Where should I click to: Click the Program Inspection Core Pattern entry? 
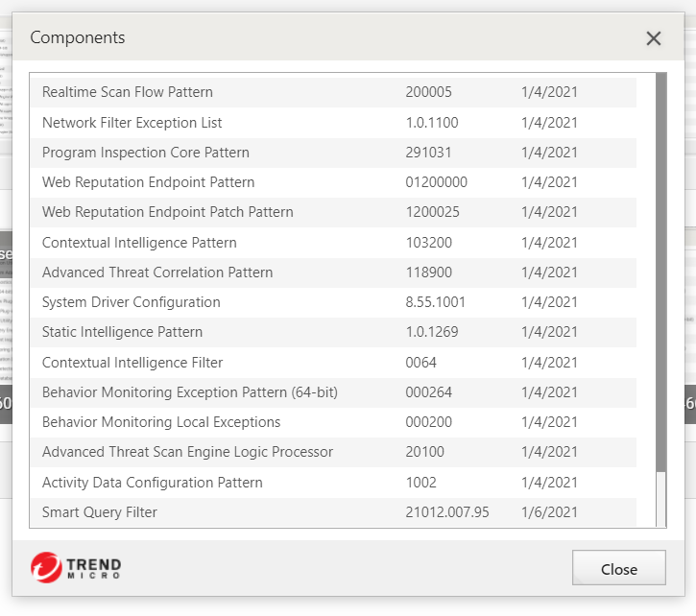click(x=146, y=153)
